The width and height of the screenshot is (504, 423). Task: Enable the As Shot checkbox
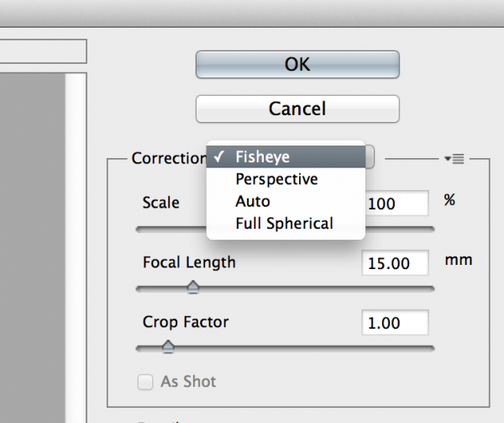(x=146, y=382)
